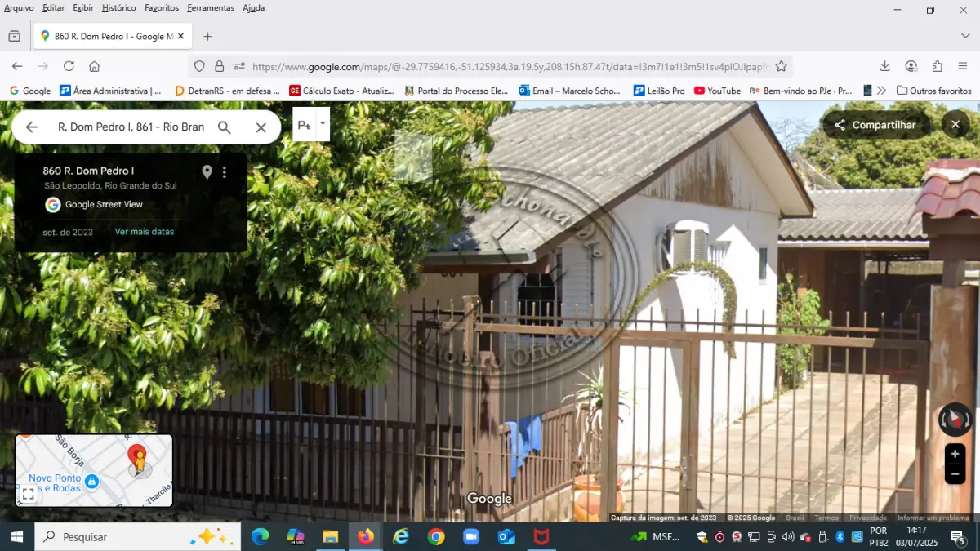Open the Ferramentas menu

point(211,8)
